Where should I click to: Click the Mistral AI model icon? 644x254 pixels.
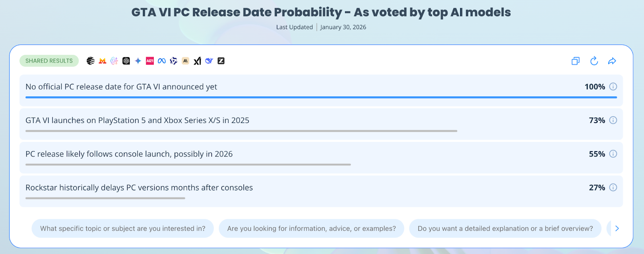tap(102, 61)
